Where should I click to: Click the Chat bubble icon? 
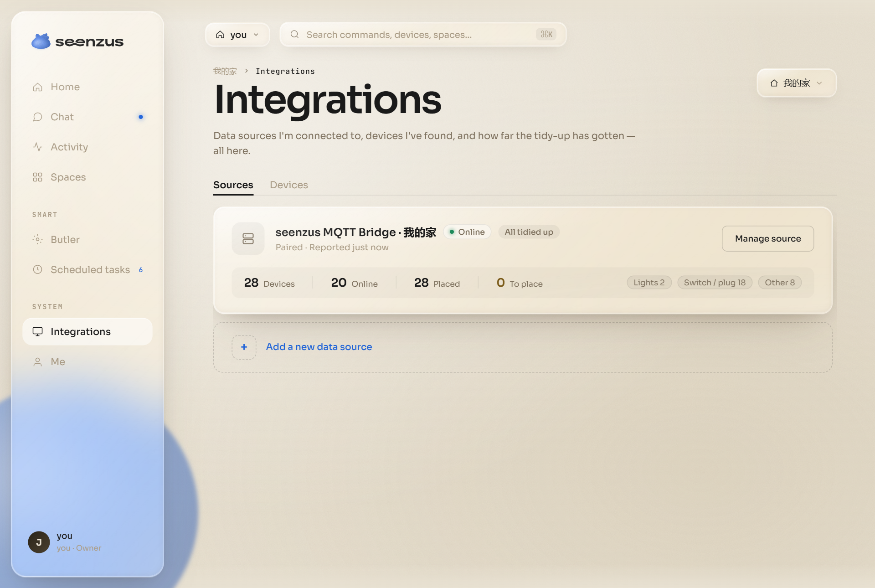[x=38, y=117]
